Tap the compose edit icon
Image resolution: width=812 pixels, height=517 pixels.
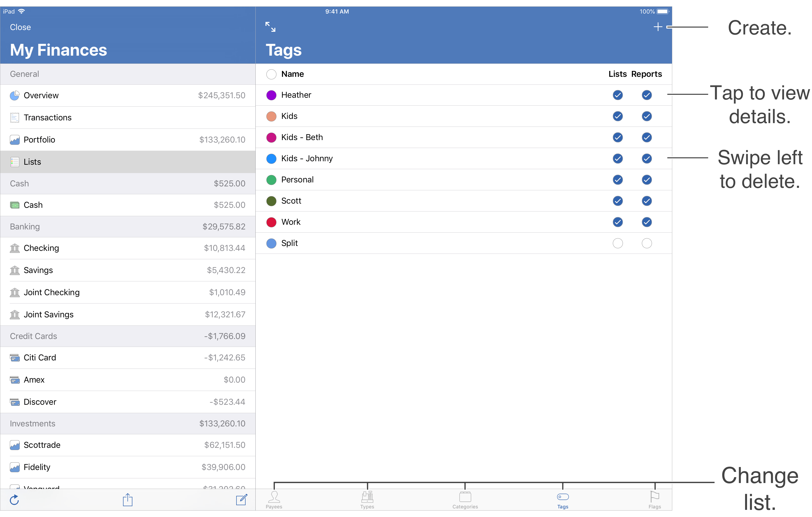(241, 500)
